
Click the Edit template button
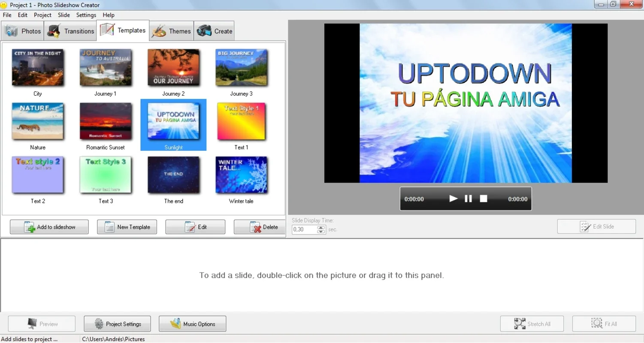[195, 227]
